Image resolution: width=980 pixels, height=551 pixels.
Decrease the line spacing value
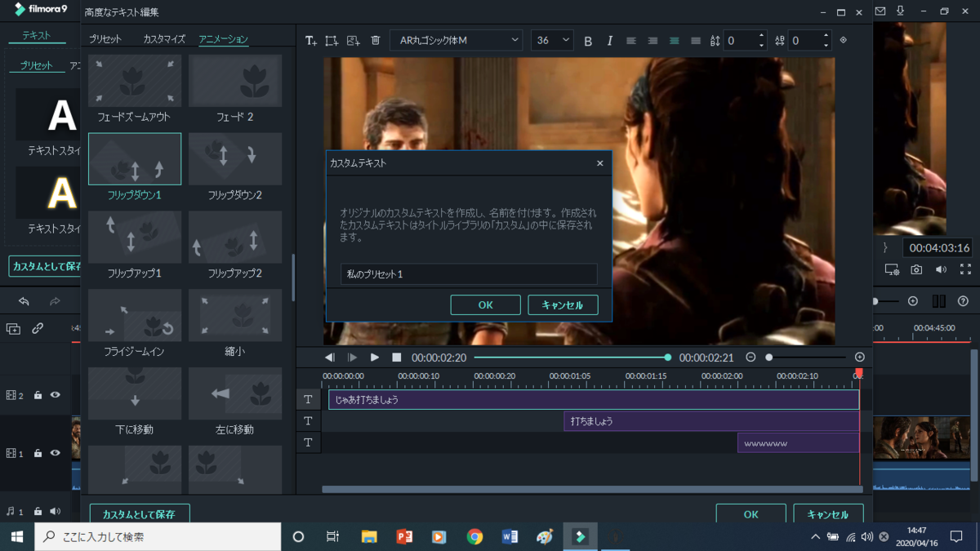pos(762,45)
